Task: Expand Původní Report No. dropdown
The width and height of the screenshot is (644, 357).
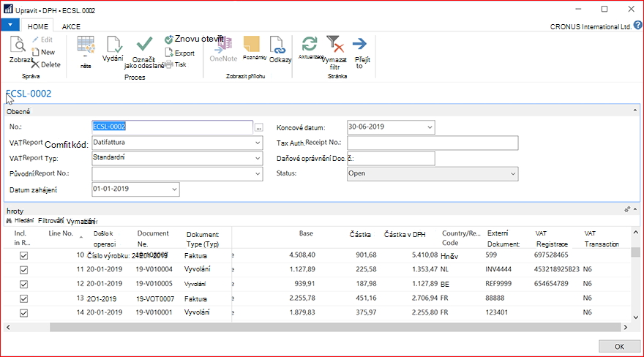Action: [258, 173]
